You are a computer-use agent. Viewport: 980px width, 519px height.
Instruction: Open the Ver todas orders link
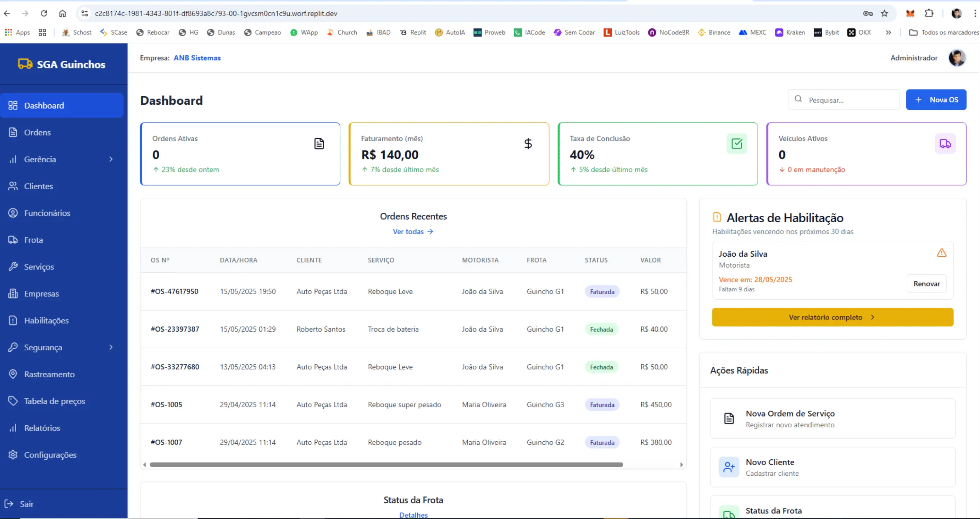(x=413, y=231)
